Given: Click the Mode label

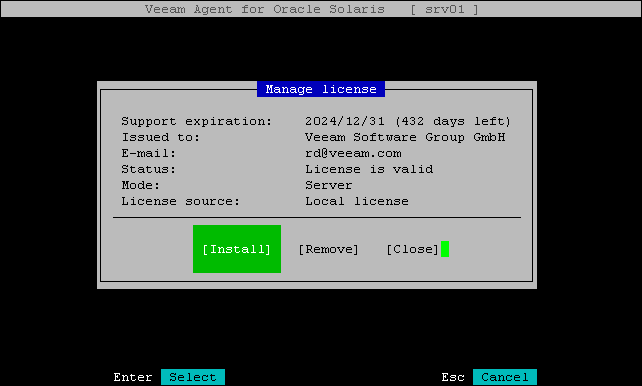Looking at the screenshot, I should point(140,185).
